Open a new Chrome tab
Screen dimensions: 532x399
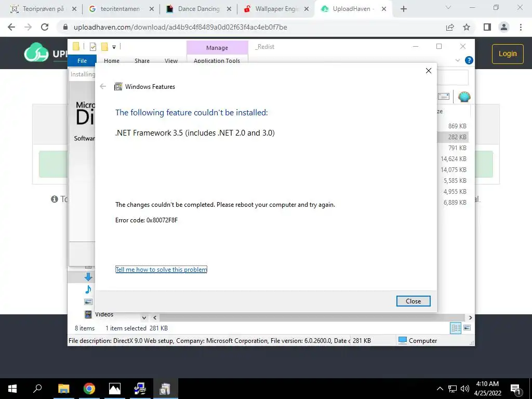coord(403,9)
